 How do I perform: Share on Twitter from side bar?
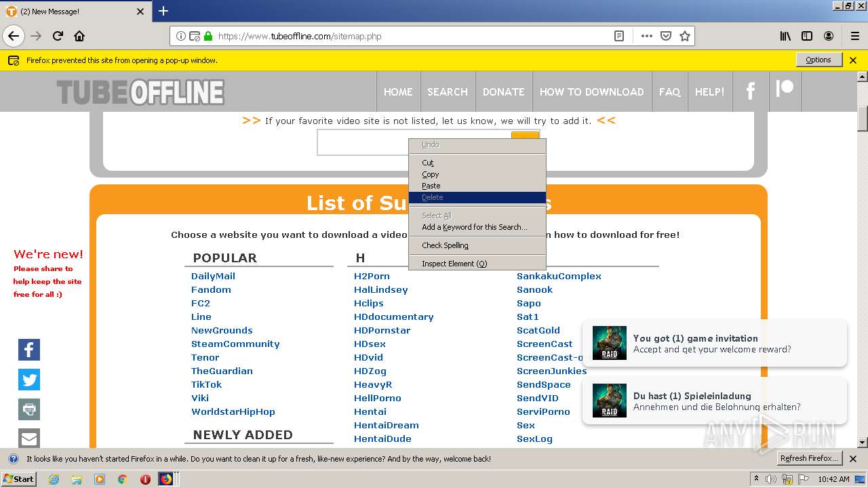click(29, 380)
